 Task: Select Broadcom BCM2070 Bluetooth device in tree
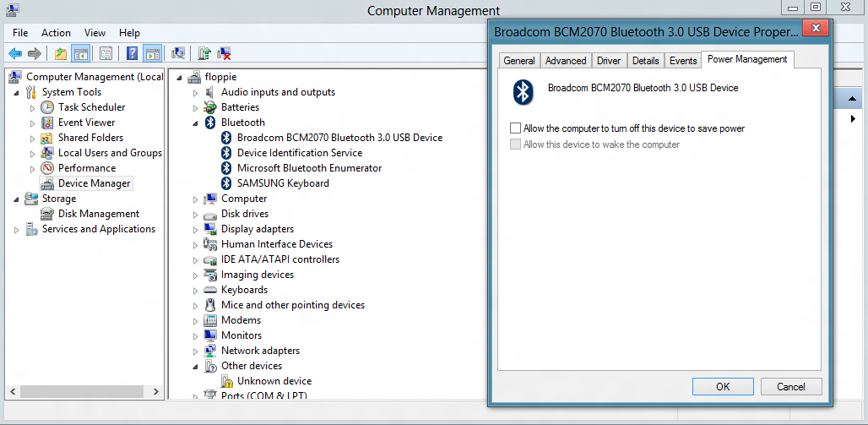(x=340, y=138)
